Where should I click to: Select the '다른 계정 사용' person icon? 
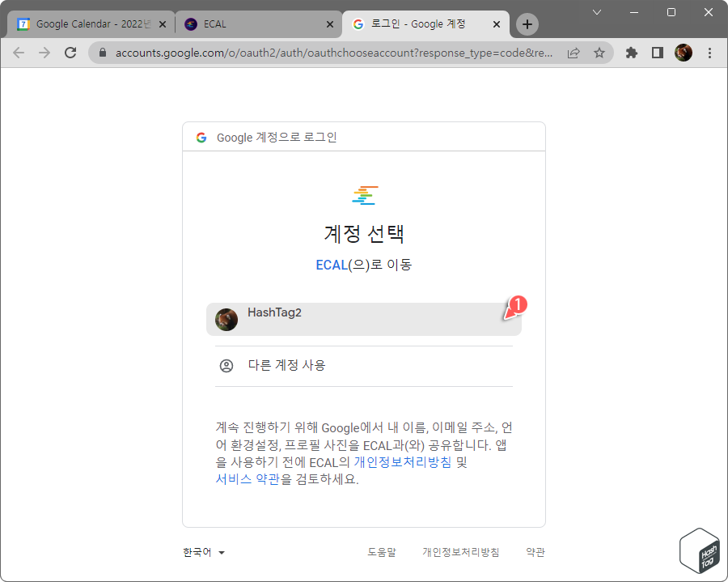coord(226,365)
